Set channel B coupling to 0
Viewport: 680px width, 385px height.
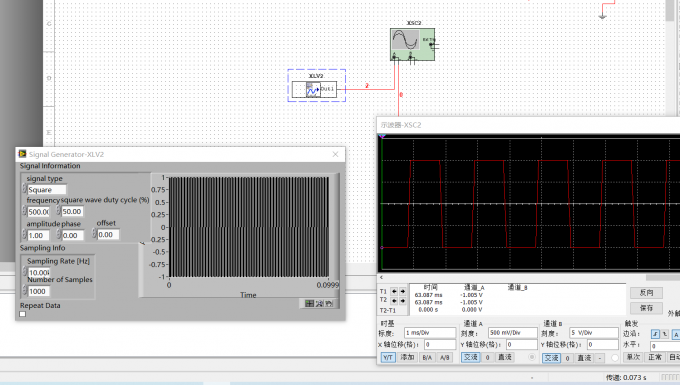(x=567, y=358)
